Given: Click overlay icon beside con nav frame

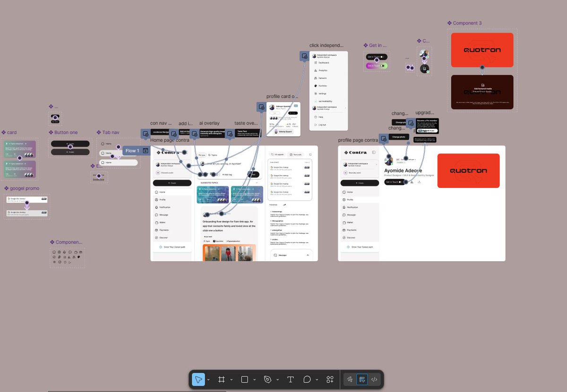Looking at the screenshot, I should pos(146,134).
